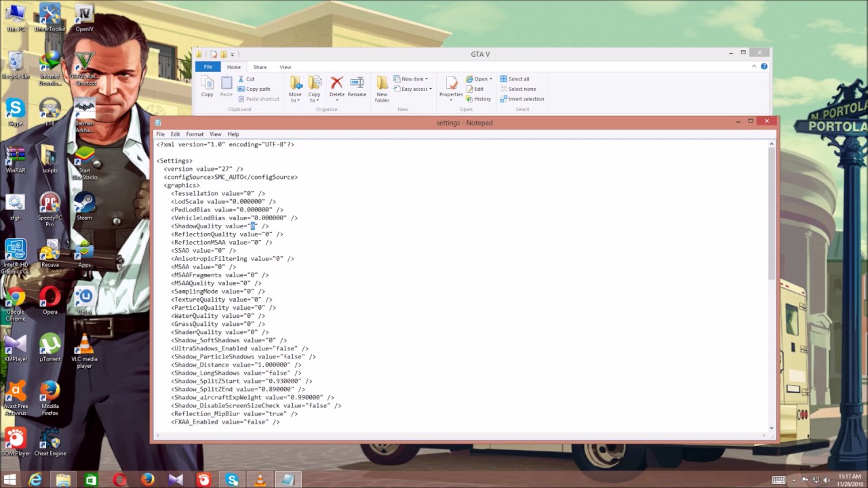Switch to Explorer View ribbon tab
868x488 pixels.
pos(285,67)
